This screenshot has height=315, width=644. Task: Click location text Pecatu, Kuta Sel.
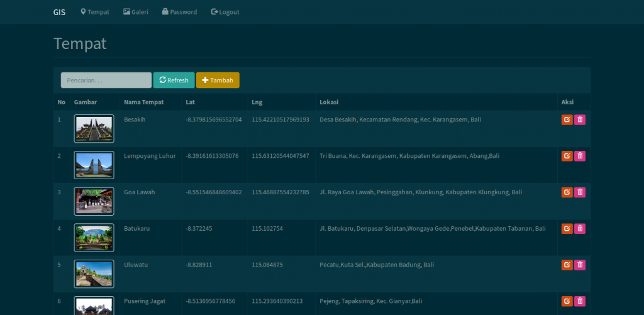point(377,265)
